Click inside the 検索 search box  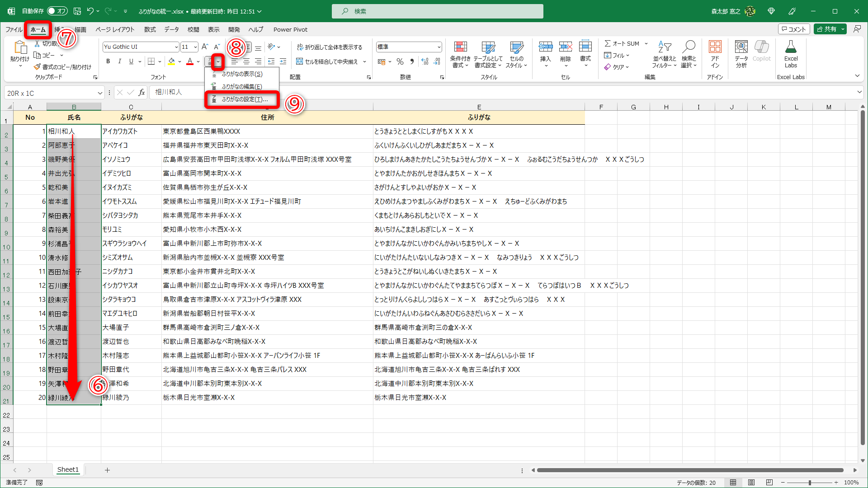click(x=437, y=11)
